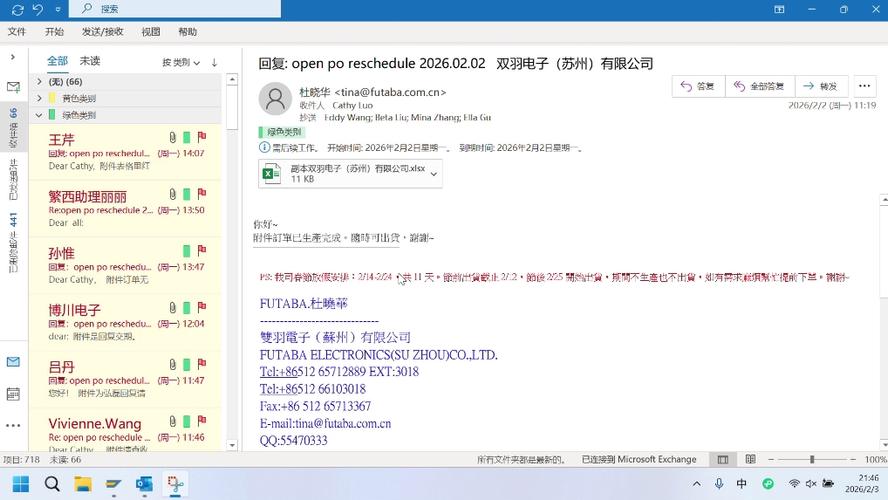
Task: Open email from 吕丹
Action: click(125, 378)
